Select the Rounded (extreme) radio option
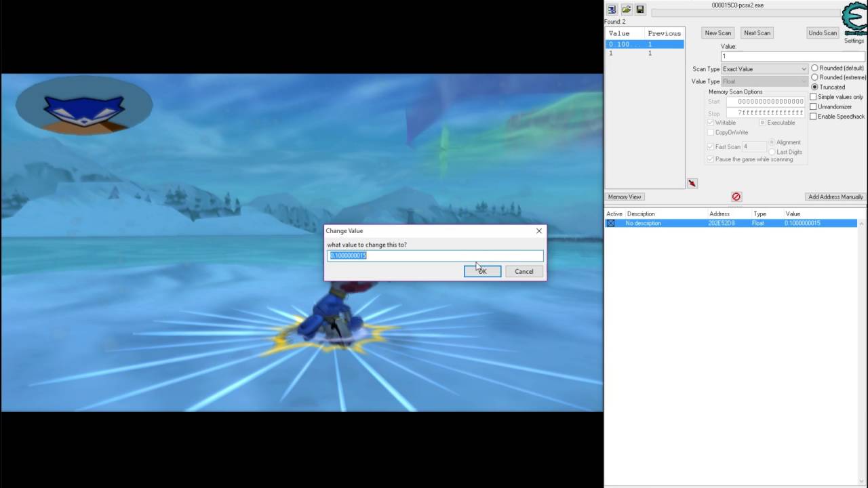 815,77
